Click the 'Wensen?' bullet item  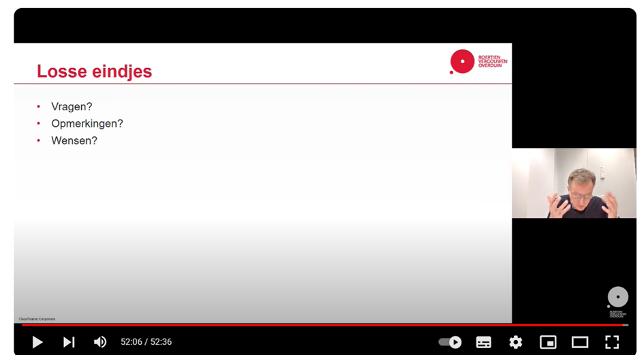[74, 141]
